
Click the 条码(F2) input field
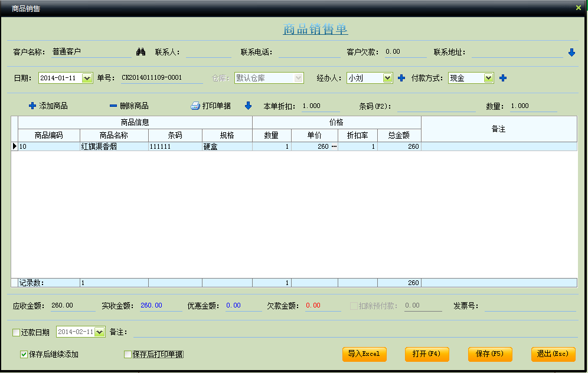pos(436,106)
